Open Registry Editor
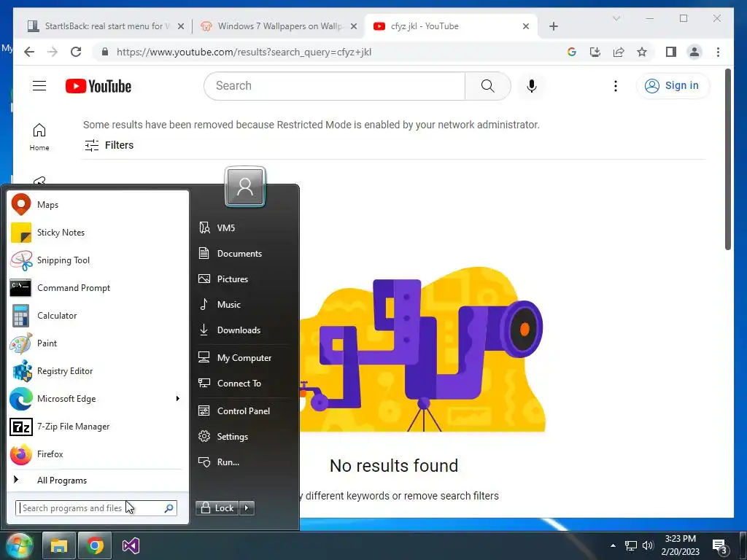747x560 pixels. point(97,371)
